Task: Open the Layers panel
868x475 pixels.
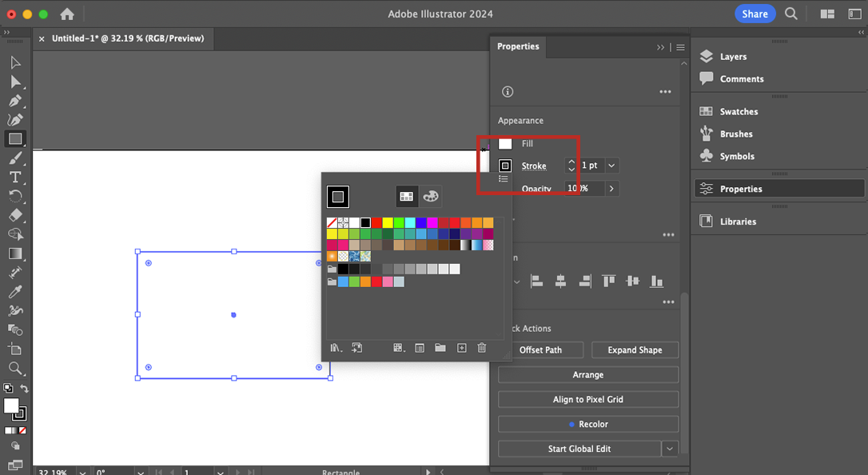Action: pyautogui.click(x=733, y=57)
